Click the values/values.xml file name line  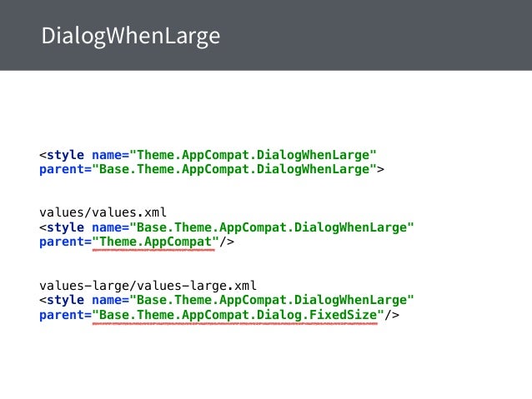click(x=103, y=212)
